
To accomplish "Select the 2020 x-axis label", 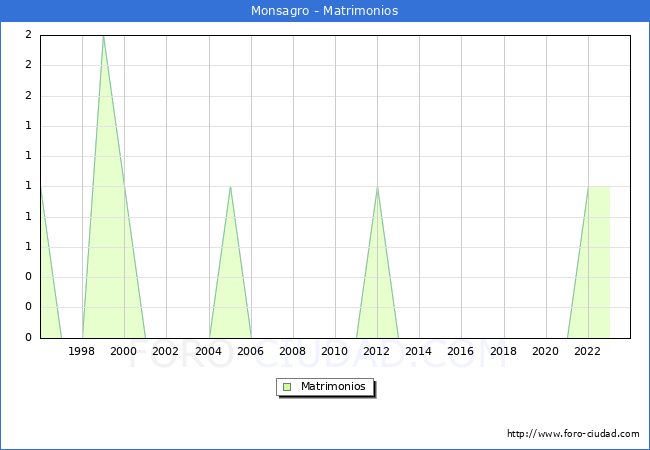I will pyautogui.click(x=546, y=351).
